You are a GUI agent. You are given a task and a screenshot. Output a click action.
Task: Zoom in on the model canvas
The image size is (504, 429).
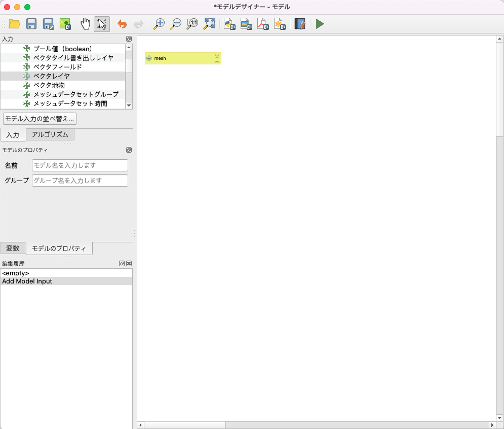point(159,24)
